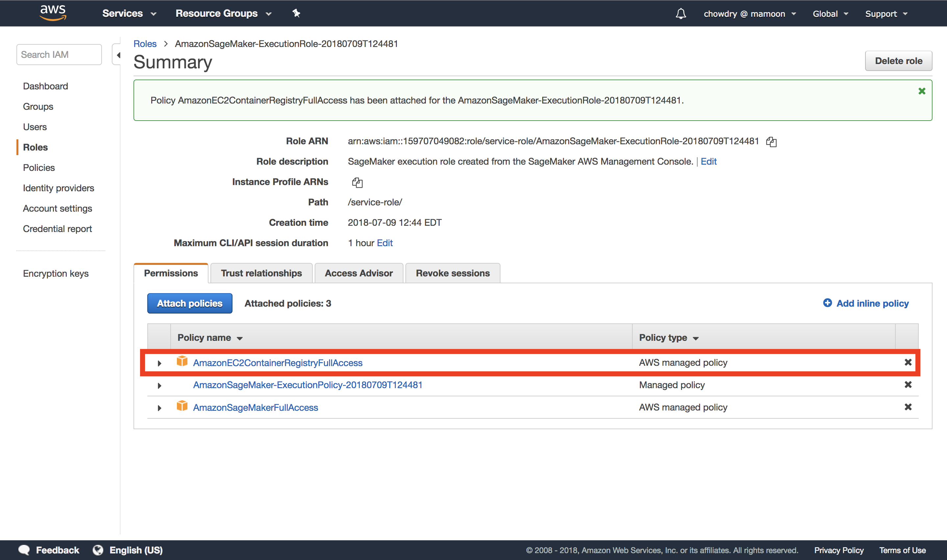This screenshot has width=947, height=560.
Task: Copy the Role ARN using the copy icon
Action: pyautogui.click(x=771, y=142)
